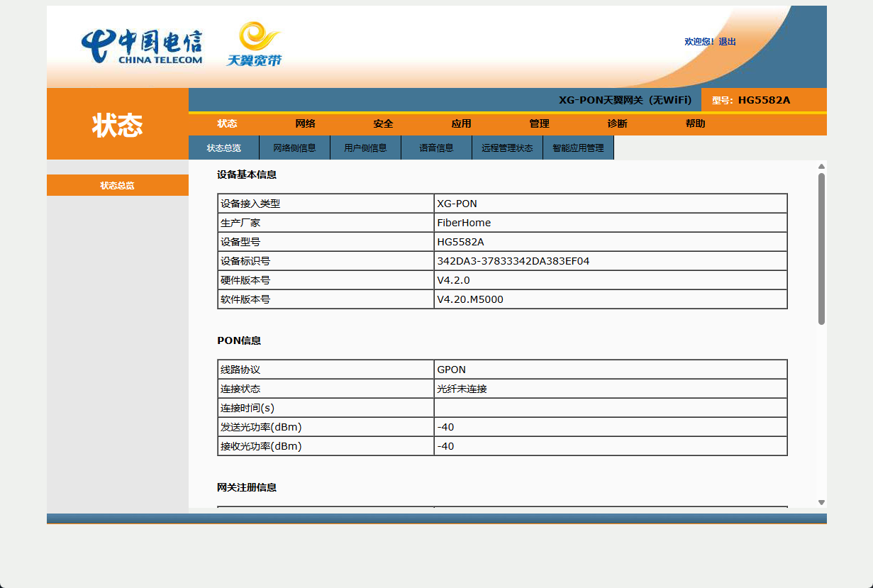
Task: Click the 网关注册信息 section heading
Action: (247, 487)
